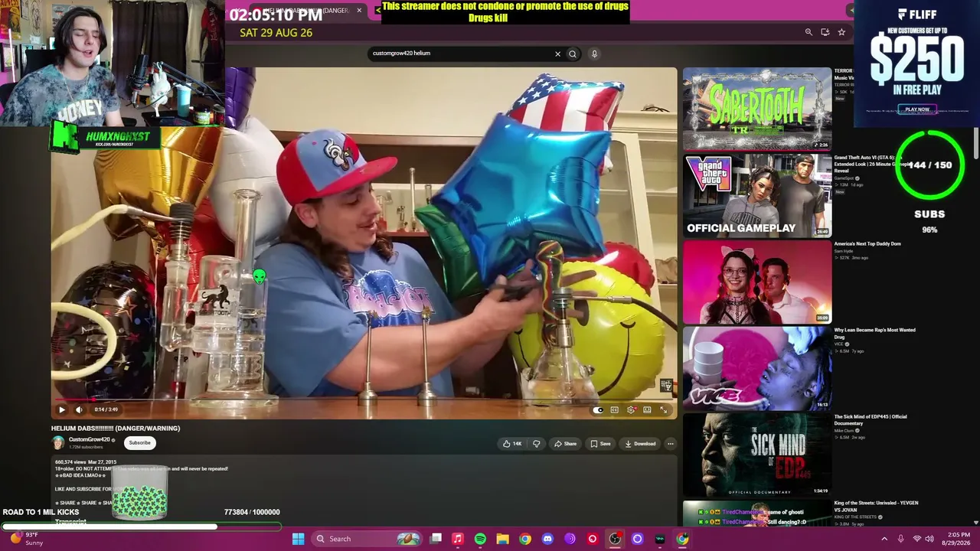Enter fullscreen on the video player

tap(664, 410)
